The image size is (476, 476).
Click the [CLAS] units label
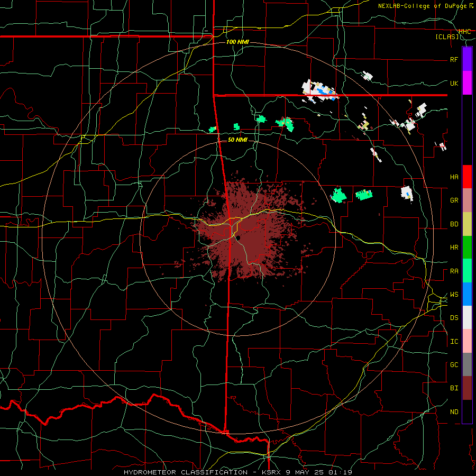pyautogui.click(x=447, y=37)
